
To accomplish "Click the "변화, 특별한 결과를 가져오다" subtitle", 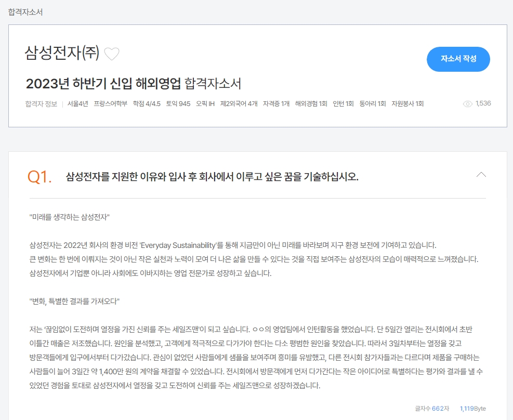I will (75, 301).
